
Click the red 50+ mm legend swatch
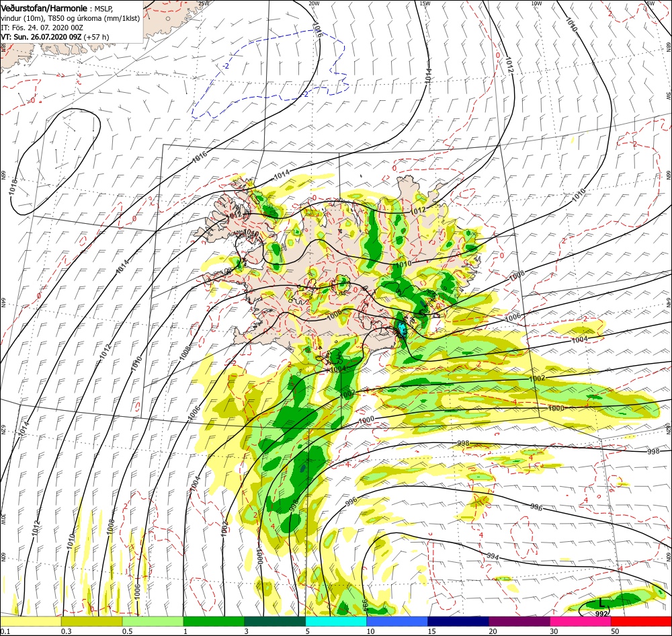(x=641, y=621)
